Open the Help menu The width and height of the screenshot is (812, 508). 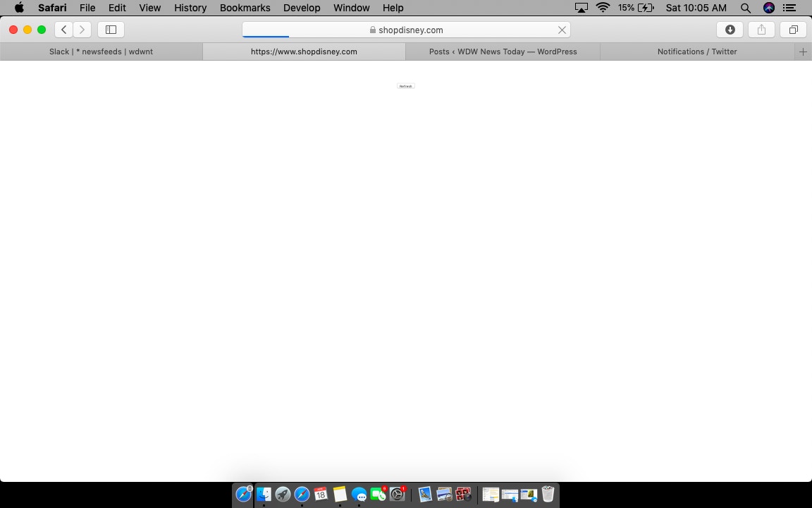coord(393,8)
